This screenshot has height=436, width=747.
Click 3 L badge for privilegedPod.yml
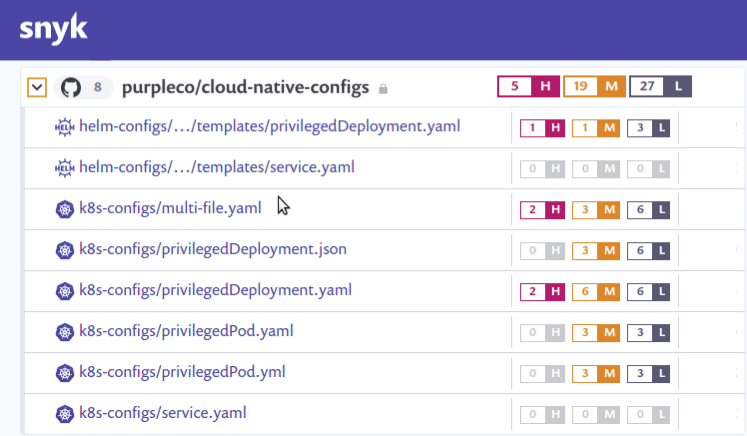click(x=648, y=374)
